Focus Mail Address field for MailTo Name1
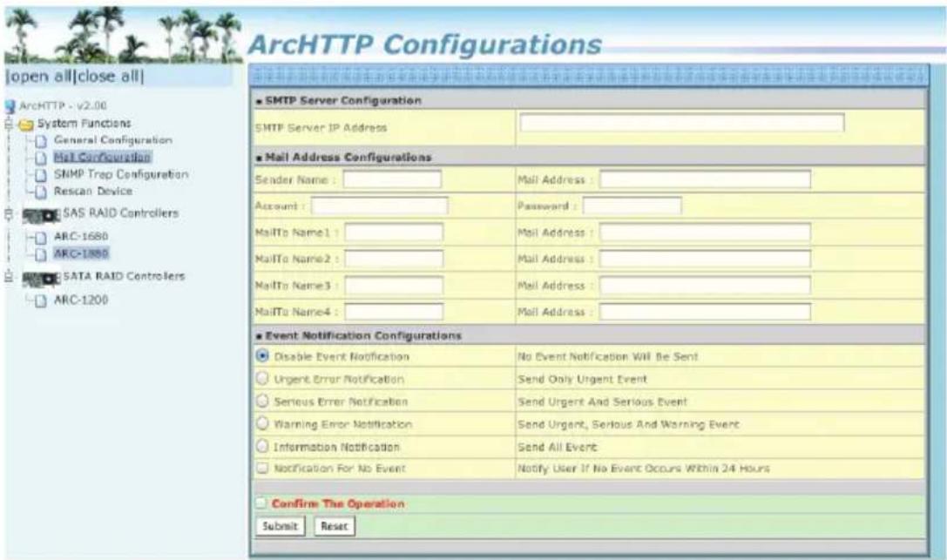This screenshot has height=560, width=947. coord(705,233)
